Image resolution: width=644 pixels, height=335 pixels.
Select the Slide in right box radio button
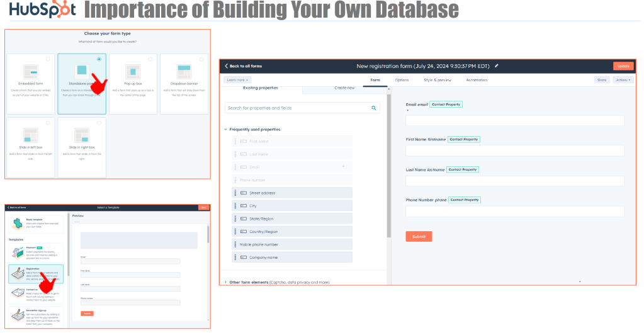99,123
